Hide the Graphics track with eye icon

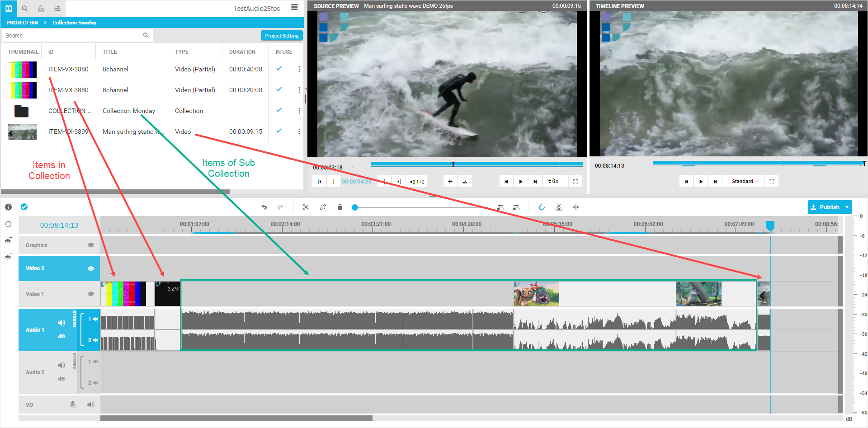click(x=91, y=245)
